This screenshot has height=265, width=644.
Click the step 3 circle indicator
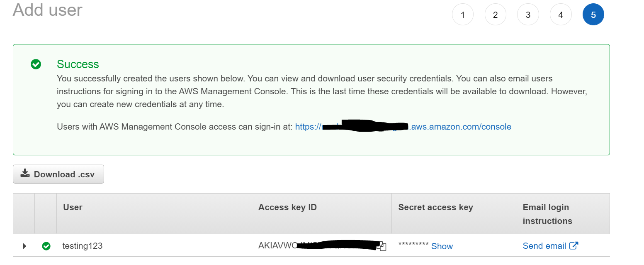click(528, 14)
